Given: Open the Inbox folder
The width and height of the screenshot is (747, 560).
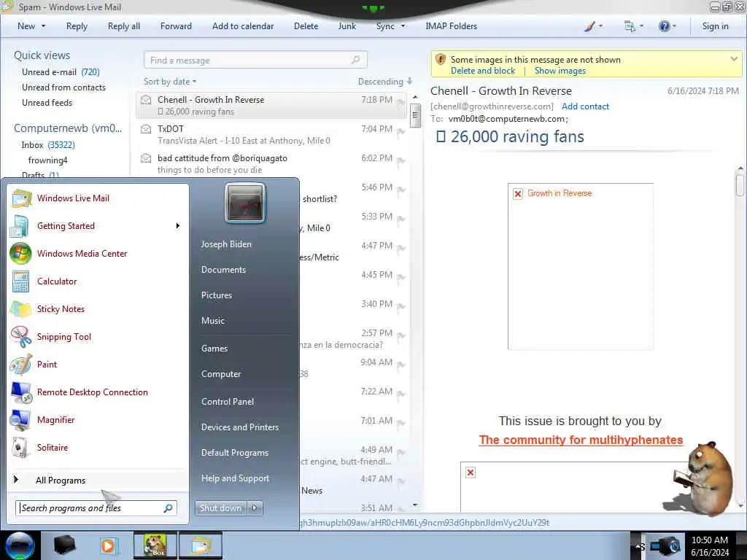Looking at the screenshot, I should pyautogui.click(x=47, y=145).
